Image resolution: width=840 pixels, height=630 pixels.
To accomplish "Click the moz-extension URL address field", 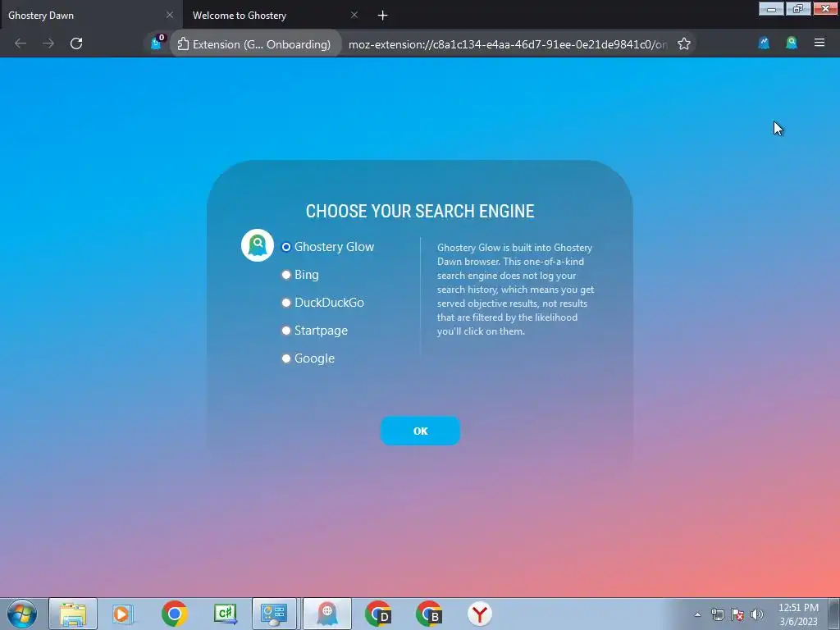I will 507,44.
